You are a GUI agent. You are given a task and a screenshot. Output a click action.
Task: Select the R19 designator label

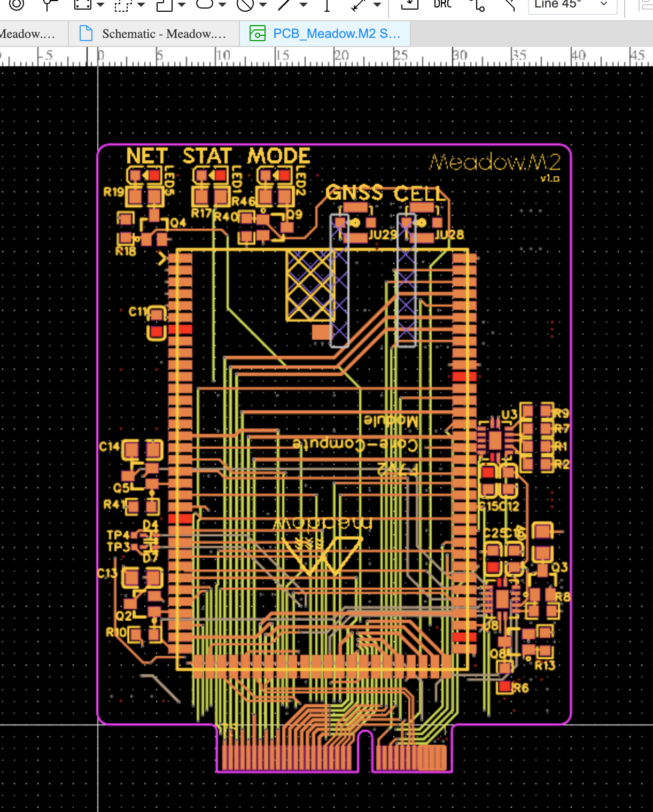click(x=114, y=192)
